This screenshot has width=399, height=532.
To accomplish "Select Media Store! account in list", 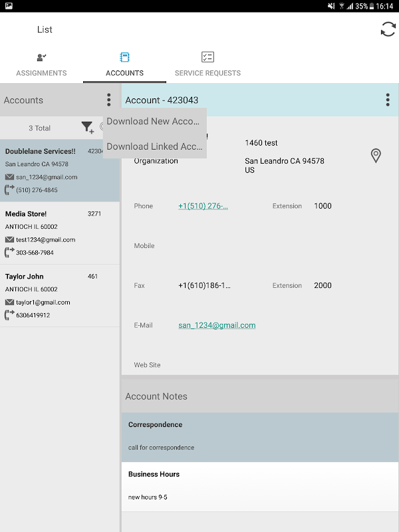I will [60, 233].
